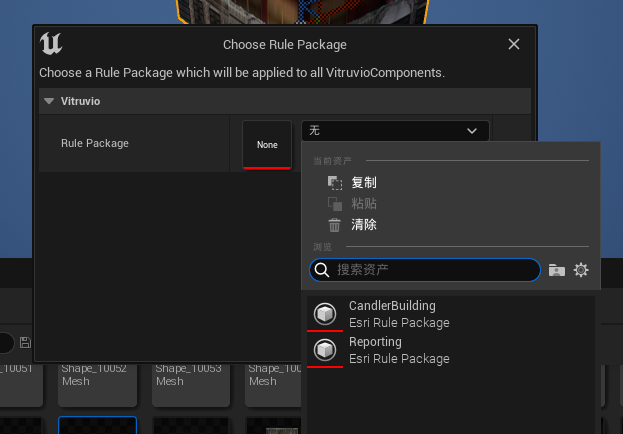Image resolution: width=623 pixels, height=434 pixels.
Task: Collapse the Vitruvio section triangle
Action: tap(49, 101)
